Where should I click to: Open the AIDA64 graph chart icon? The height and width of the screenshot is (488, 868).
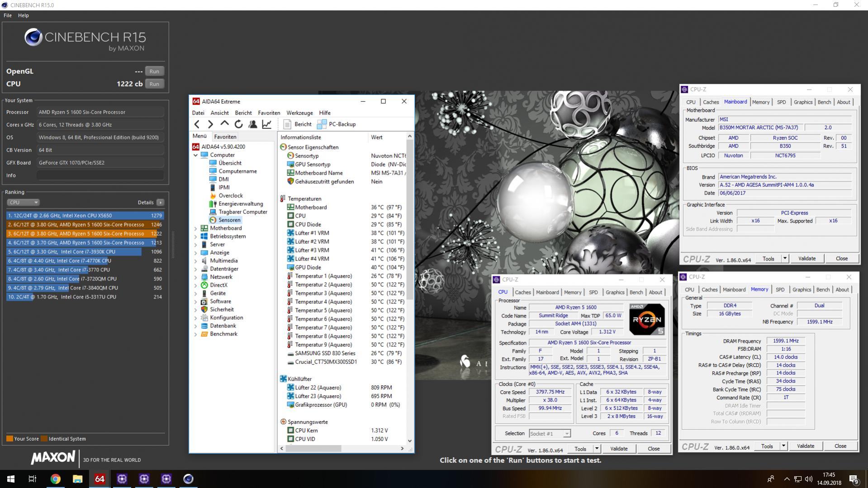pyautogui.click(x=267, y=124)
